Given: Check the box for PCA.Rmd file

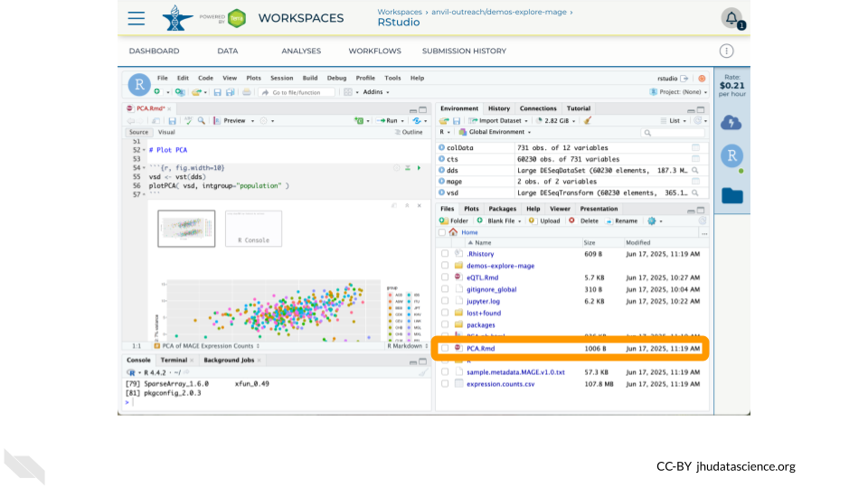Looking at the screenshot, I should click(445, 349).
